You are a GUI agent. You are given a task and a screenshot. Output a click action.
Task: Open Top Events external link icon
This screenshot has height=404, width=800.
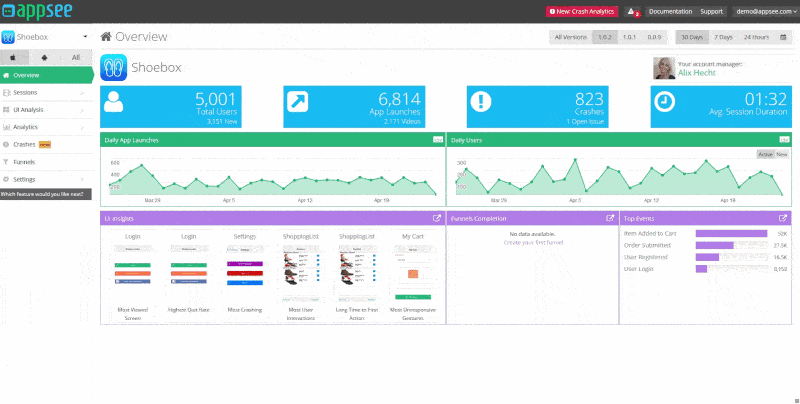click(783, 218)
